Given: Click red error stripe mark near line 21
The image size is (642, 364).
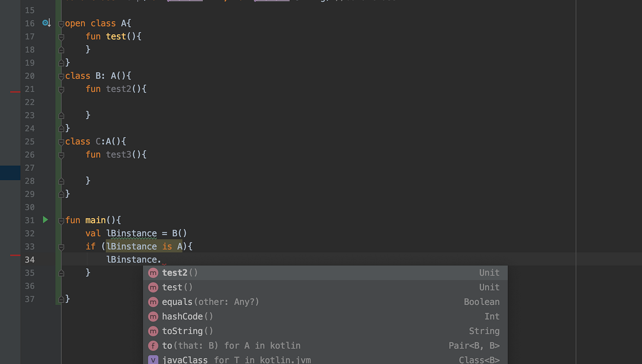Looking at the screenshot, I should [x=15, y=92].
